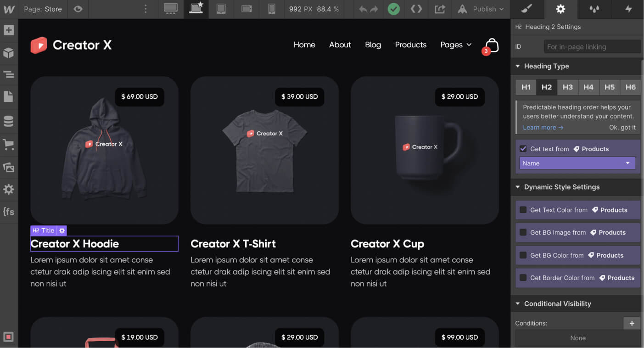
Task: Open the Finsweet {fs} extension
Action: coord(9,212)
